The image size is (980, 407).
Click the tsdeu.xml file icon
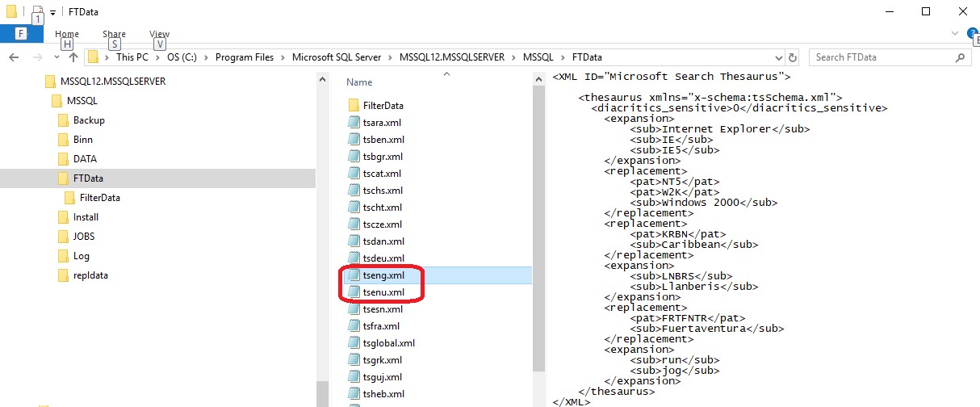coord(354,258)
